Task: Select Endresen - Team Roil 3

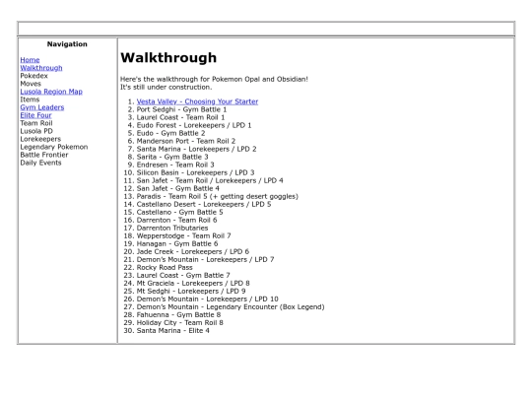Action: pyautogui.click(x=175, y=165)
